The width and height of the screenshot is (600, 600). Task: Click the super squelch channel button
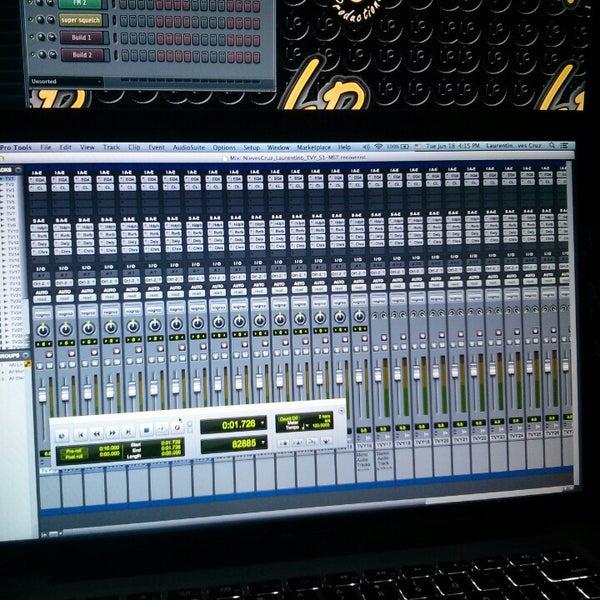83,20
